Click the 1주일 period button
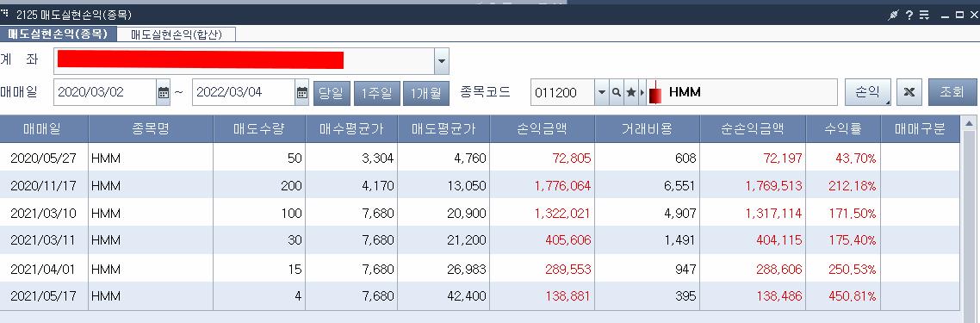Screen dimensions: 980x323 tap(377, 93)
